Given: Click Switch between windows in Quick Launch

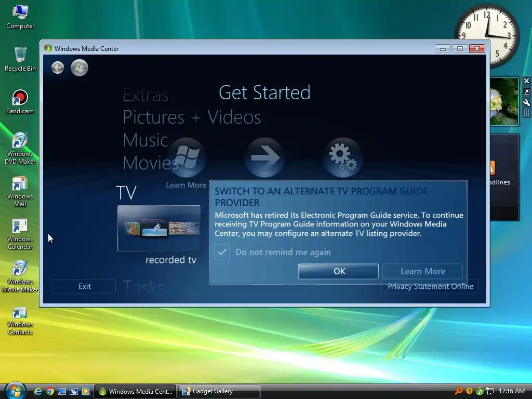Looking at the screenshot, I should pos(74,391).
